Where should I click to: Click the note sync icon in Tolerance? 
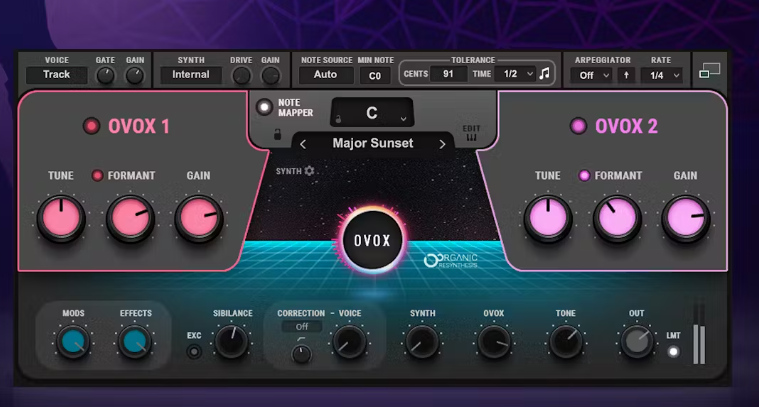click(x=544, y=74)
